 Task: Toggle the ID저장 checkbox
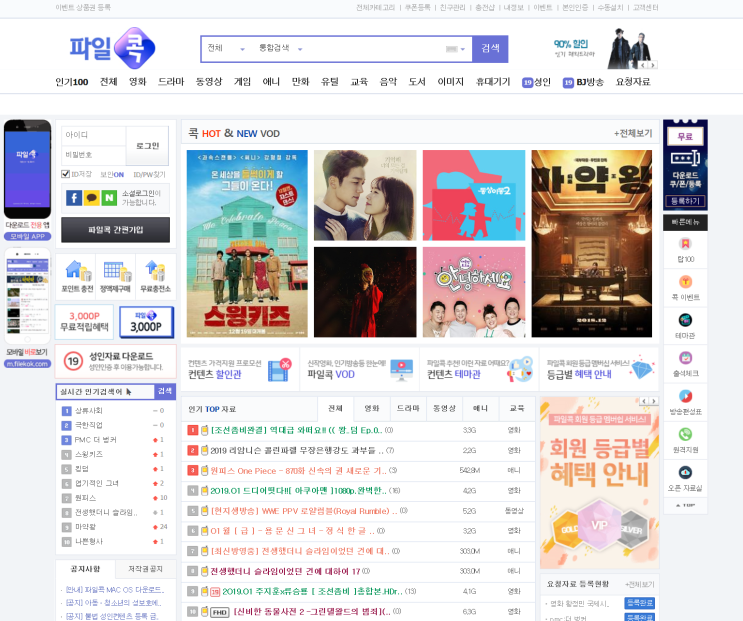coord(65,174)
